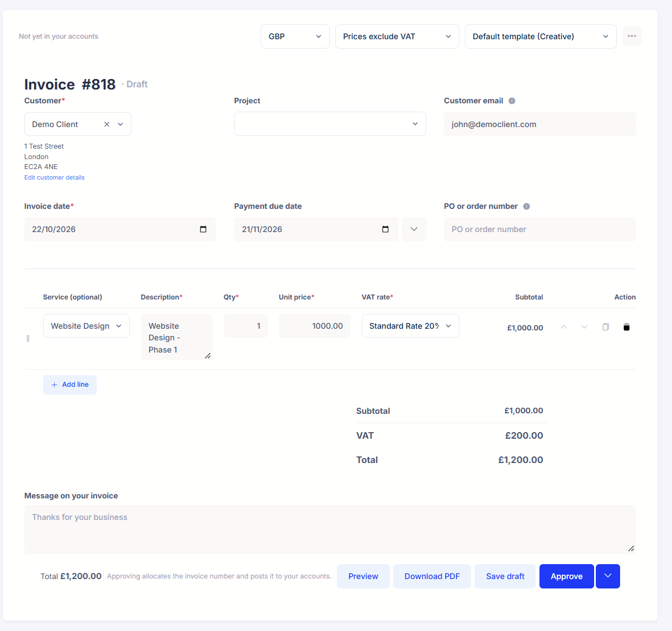Screen dimensions: 672x631
Task: Open the Prices exclude VAT dropdown
Action: click(x=397, y=36)
